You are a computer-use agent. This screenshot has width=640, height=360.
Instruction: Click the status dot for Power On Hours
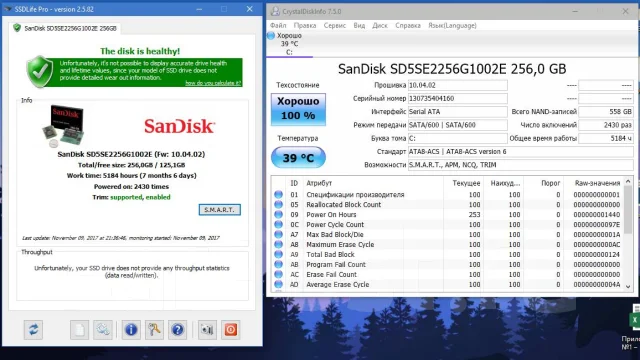tap(278, 214)
